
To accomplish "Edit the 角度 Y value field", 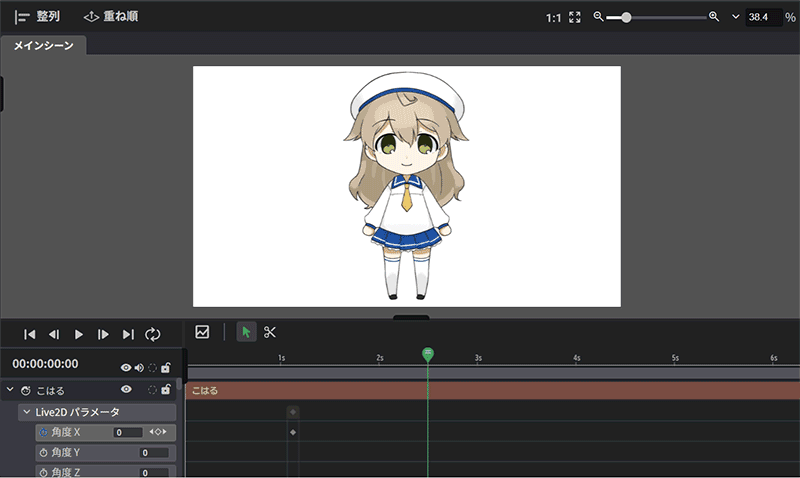I will 154,453.
